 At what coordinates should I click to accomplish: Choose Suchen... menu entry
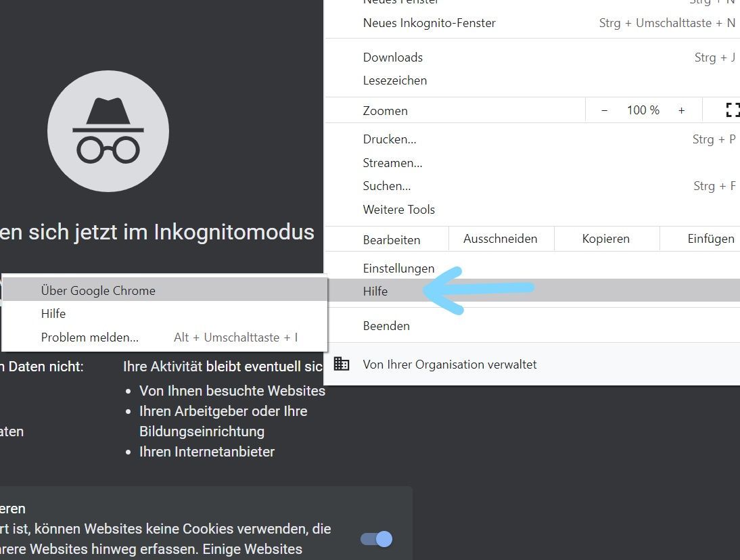532,187
